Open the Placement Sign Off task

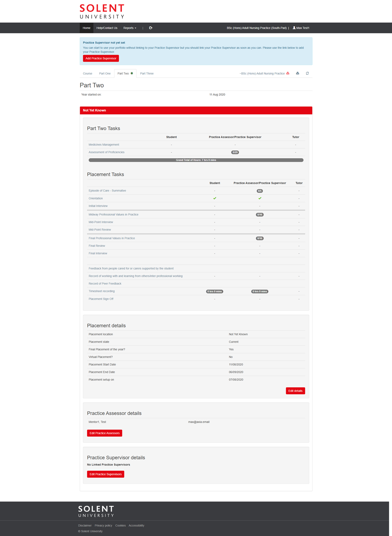click(x=101, y=299)
